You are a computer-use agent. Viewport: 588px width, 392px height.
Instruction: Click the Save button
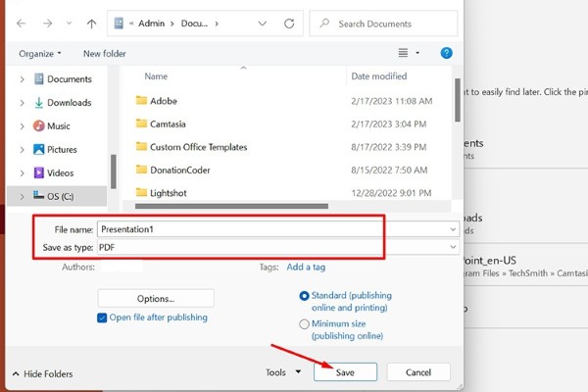click(x=345, y=372)
